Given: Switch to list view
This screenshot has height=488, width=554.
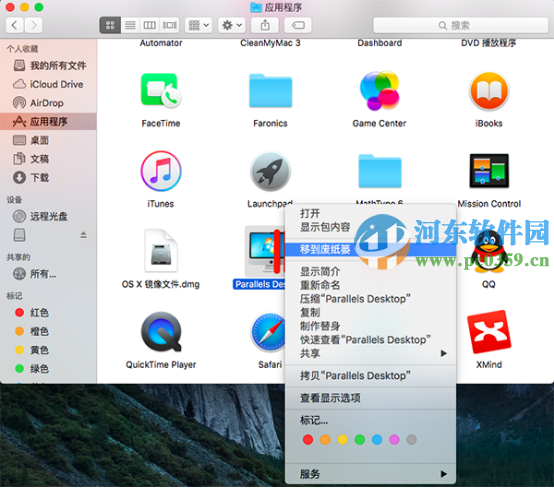Looking at the screenshot, I should [x=130, y=25].
